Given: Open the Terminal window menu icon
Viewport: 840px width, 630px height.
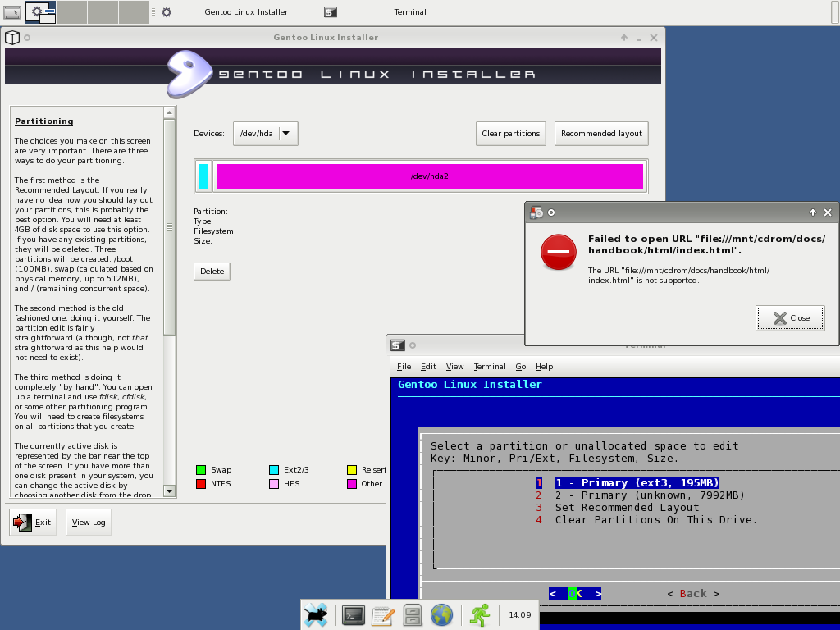Looking at the screenshot, I should (x=398, y=345).
